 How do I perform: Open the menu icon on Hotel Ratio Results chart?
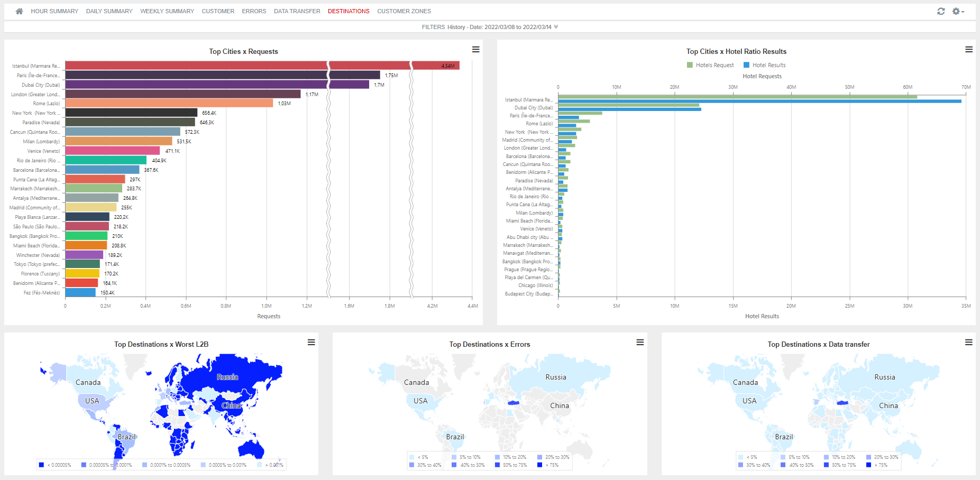(x=969, y=49)
